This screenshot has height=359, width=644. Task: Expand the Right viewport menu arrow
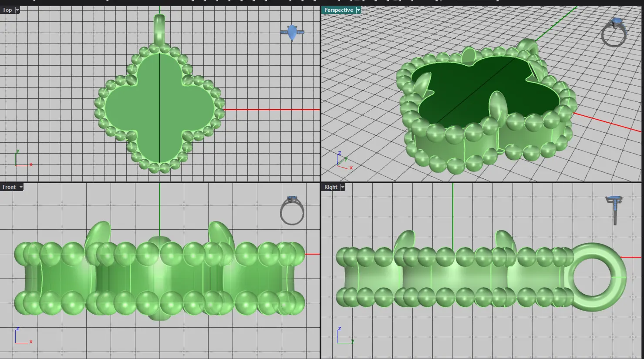pos(343,187)
